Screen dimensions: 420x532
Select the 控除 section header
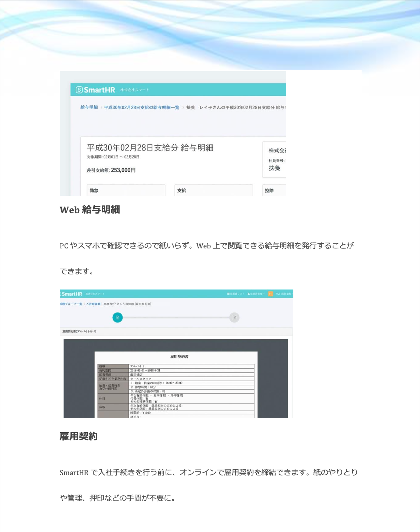tap(269, 190)
